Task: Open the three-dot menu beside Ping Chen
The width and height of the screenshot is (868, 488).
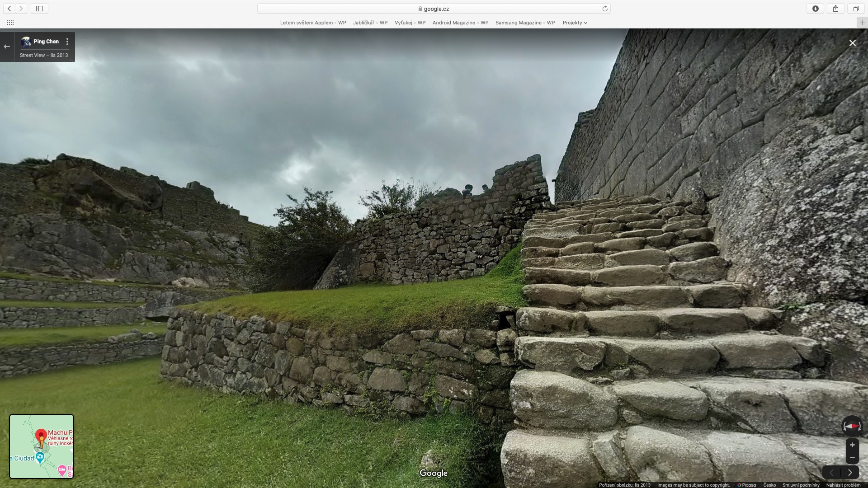Action: coord(67,42)
